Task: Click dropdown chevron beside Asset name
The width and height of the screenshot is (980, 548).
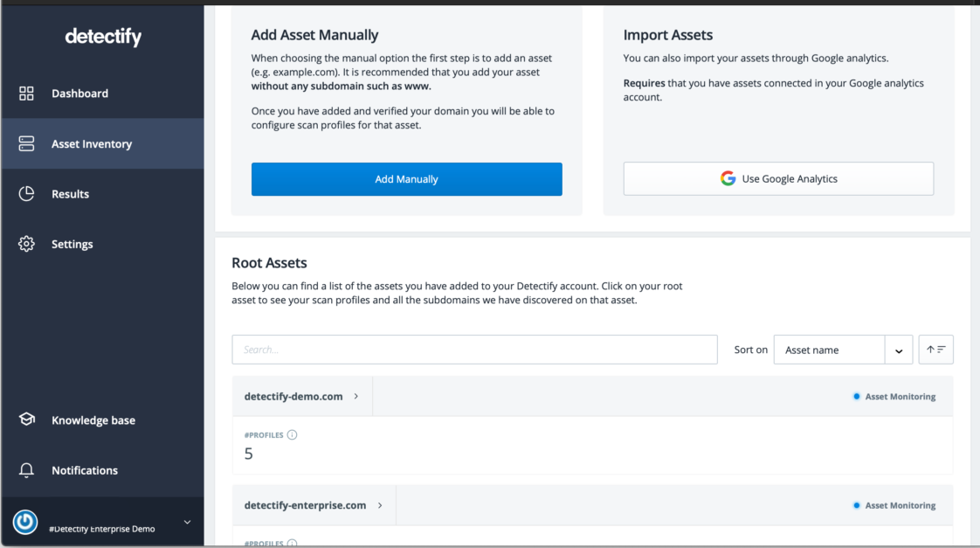Action: pos(899,350)
